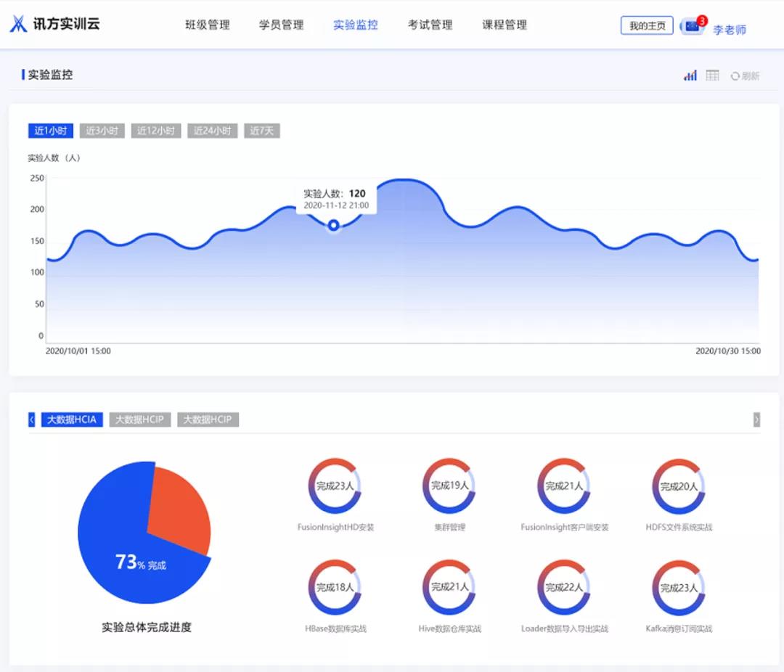The image size is (784, 672).
Task: Select the chart view icon
Action: 689,75
